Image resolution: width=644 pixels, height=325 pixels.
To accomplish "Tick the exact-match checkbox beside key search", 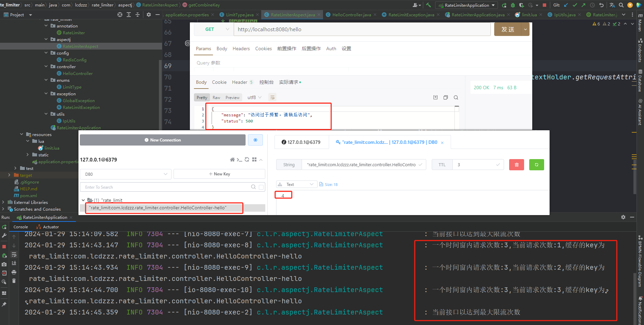I will (261, 187).
